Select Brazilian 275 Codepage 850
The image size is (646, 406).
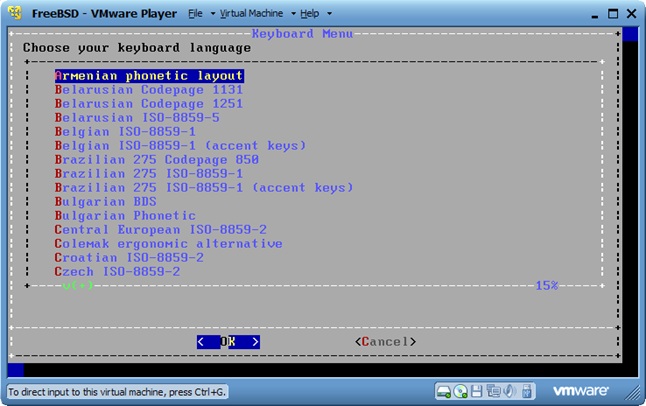click(157, 159)
